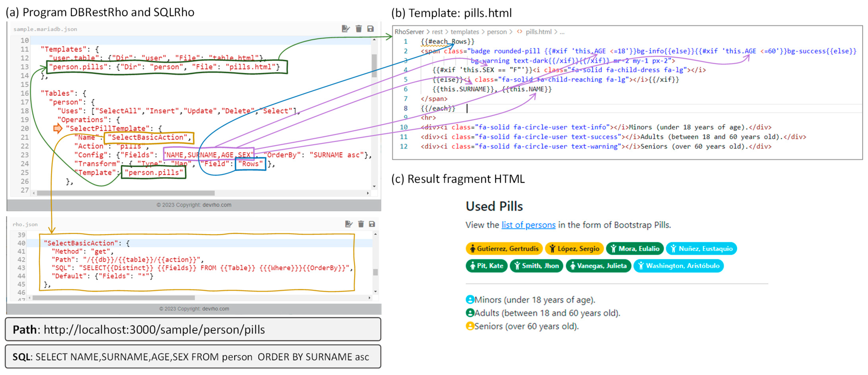Click the "SelectPillTemplate" key on line 20
The width and height of the screenshot is (868, 375).
pyautogui.click(x=107, y=128)
